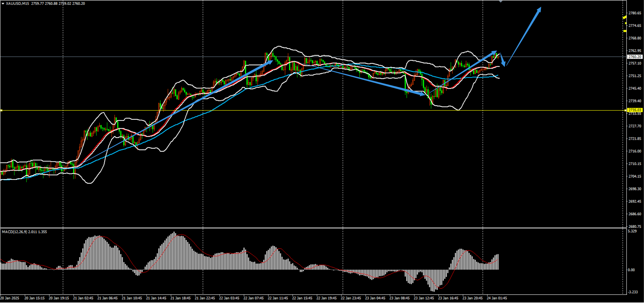This screenshot has width=644, height=303.
Task: Click time axis label 22 Jan 03:45
Action: click(x=229, y=298)
